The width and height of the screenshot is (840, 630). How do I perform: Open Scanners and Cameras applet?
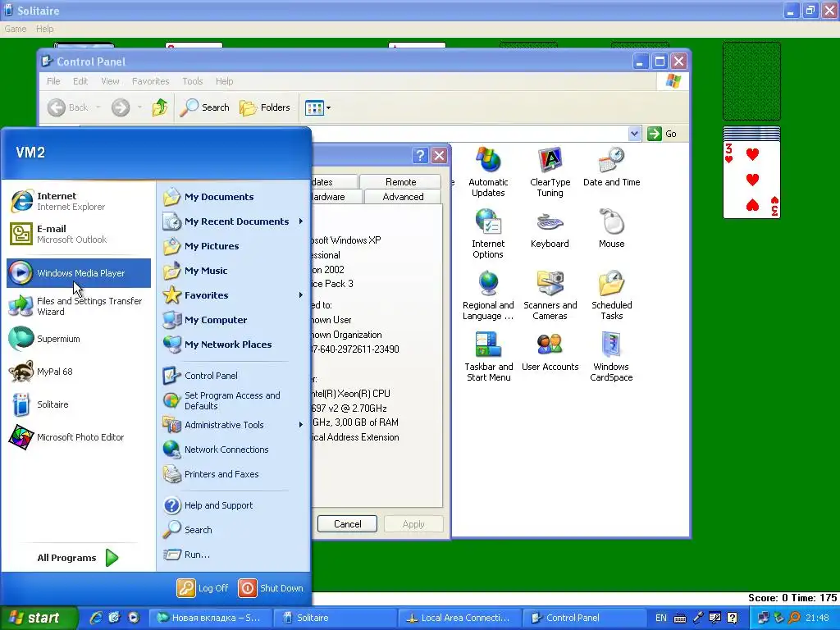pos(550,295)
